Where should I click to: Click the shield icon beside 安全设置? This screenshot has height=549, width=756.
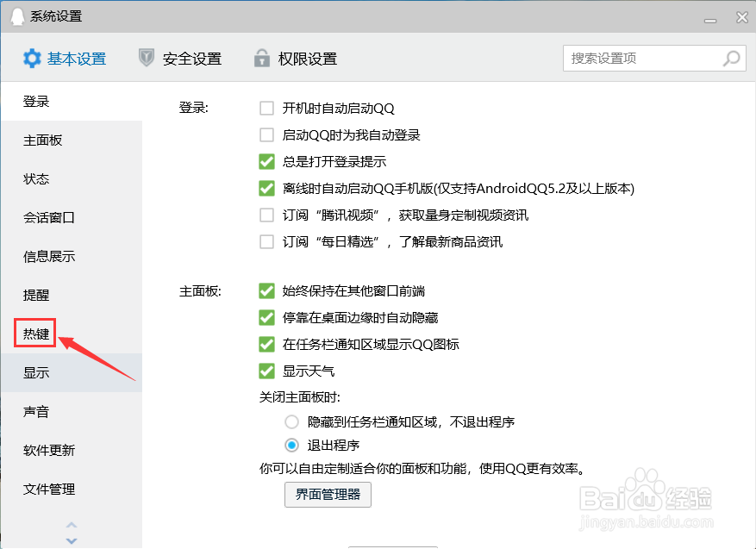(x=147, y=59)
